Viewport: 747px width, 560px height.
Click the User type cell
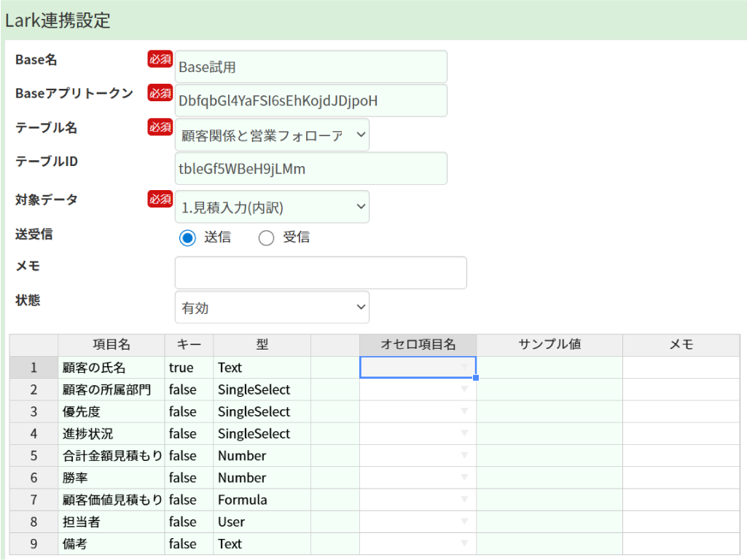pyautogui.click(x=262, y=522)
